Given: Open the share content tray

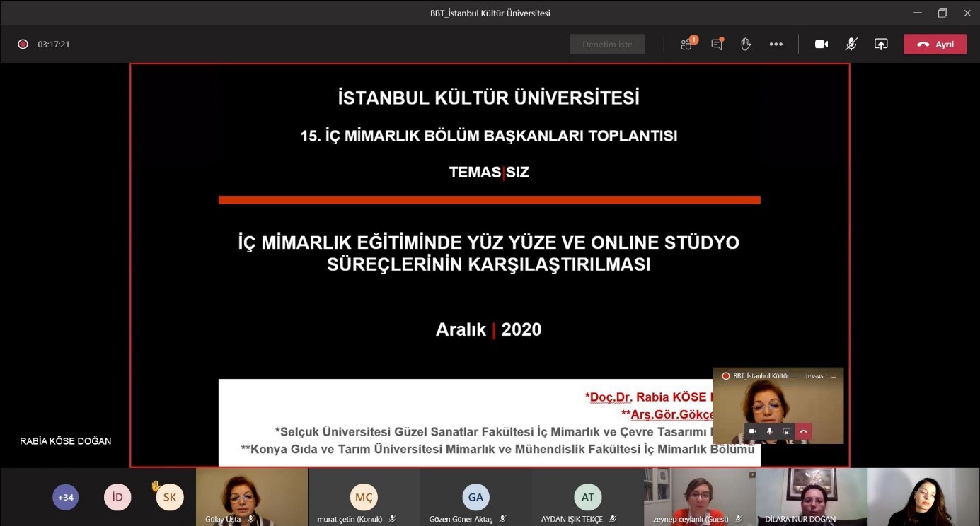Looking at the screenshot, I should point(881,44).
